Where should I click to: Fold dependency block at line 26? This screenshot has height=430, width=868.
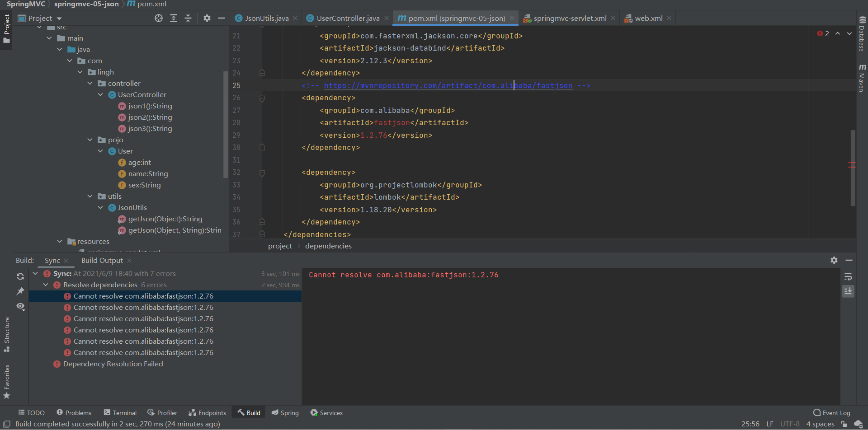tap(262, 98)
